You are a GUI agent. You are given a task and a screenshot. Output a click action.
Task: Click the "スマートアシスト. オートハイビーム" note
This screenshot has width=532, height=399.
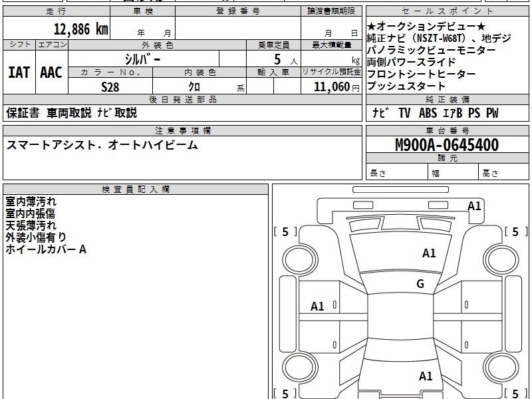(x=102, y=145)
